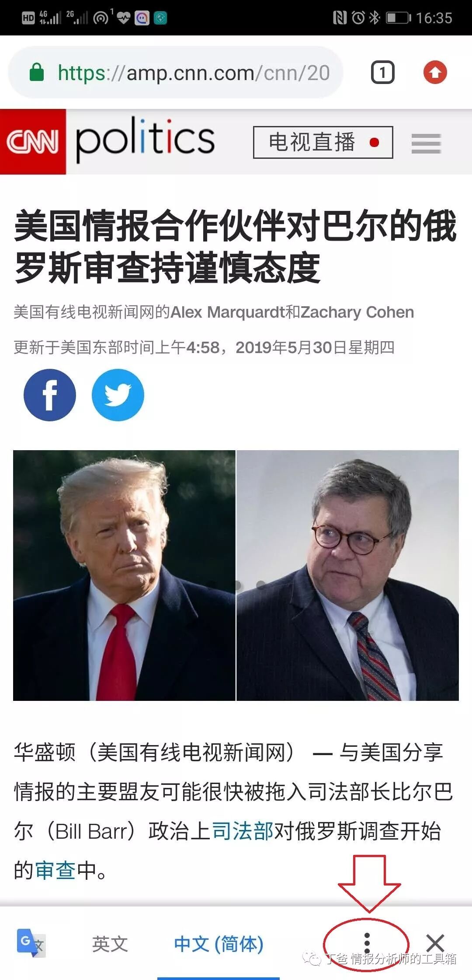472x980 pixels.
Task: Click the CNN logo
Action: (x=33, y=141)
